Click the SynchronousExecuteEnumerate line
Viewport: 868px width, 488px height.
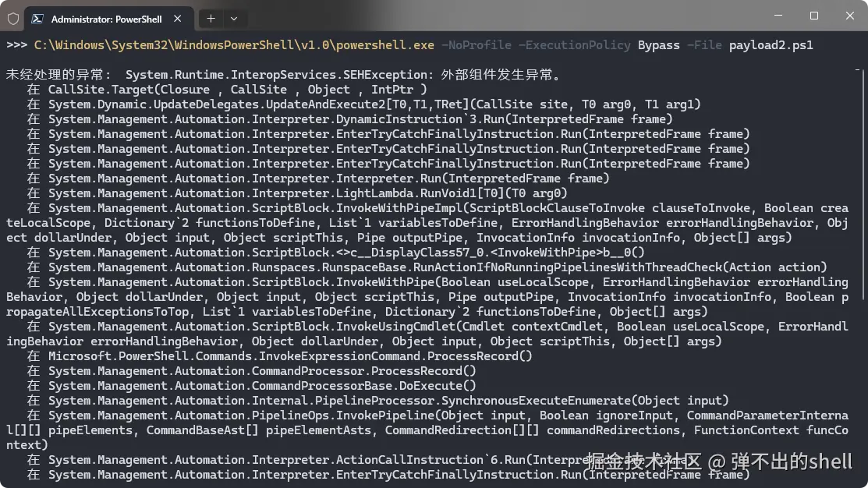click(x=378, y=401)
